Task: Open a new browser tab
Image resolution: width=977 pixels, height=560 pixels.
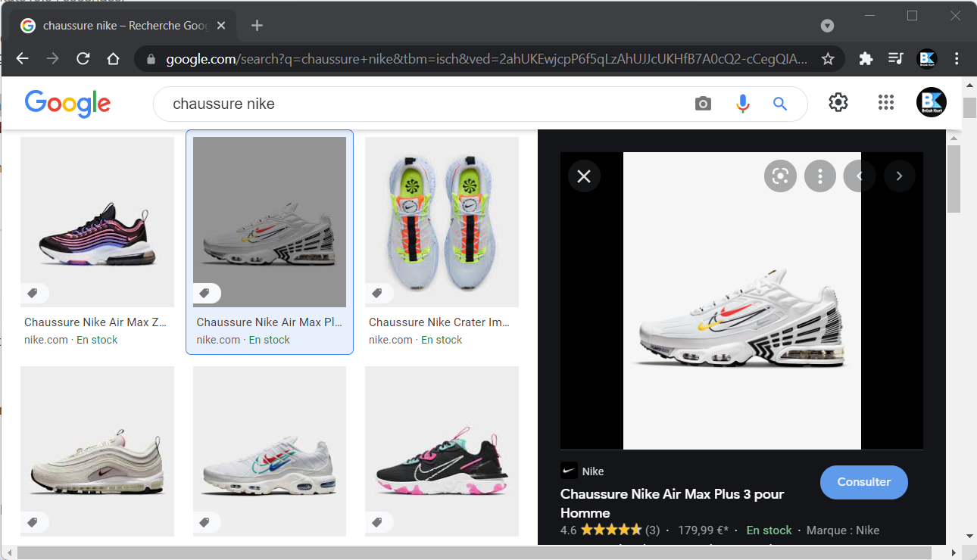Action: pyautogui.click(x=257, y=26)
